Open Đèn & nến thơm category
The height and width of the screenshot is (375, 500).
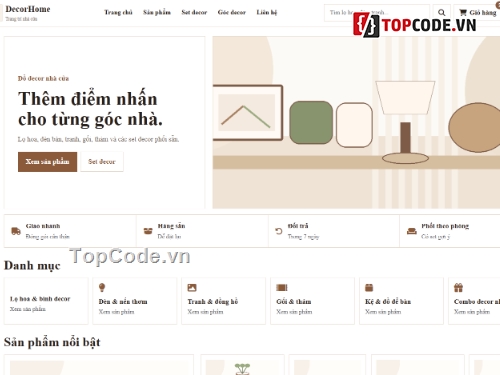pyautogui.click(x=135, y=301)
